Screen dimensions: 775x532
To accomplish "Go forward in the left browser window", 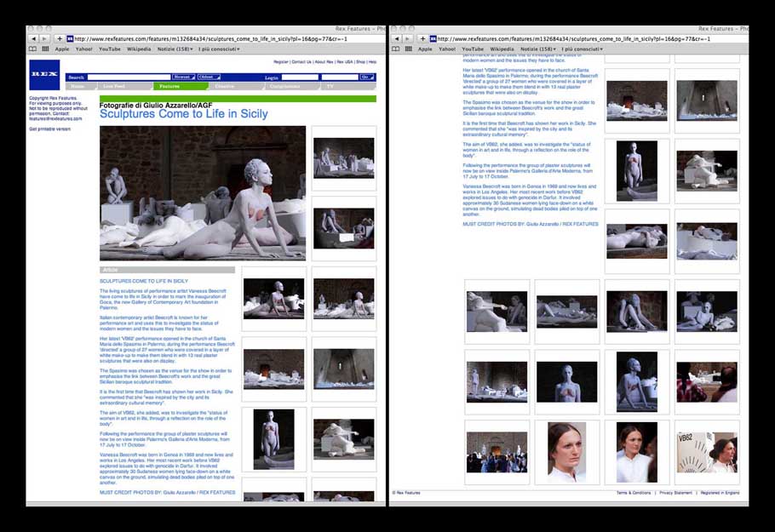I will click(x=44, y=38).
